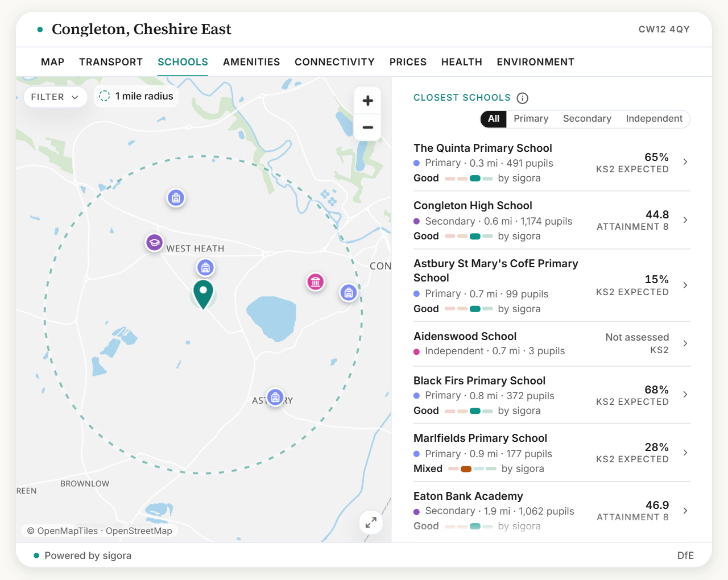Viewport: 728px width, 580px height.
Task: Select the purple secondary school marker near West Heath
Action: click(154, 243)
